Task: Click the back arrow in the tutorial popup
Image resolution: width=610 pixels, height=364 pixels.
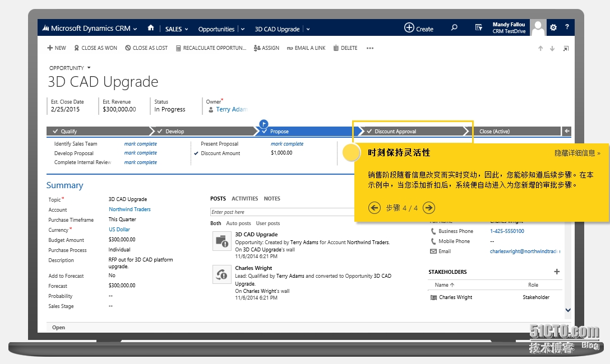Action: 375,208
